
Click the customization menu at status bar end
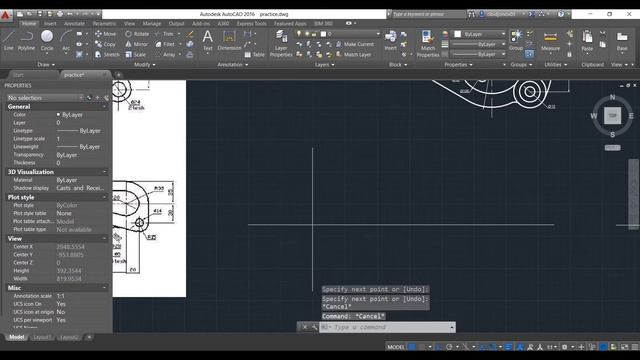635,347
